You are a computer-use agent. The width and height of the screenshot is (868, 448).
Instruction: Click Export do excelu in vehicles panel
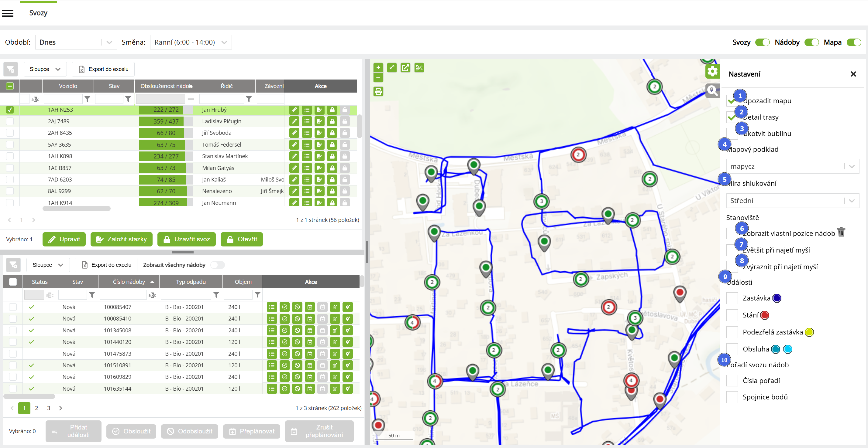click(x=103, y=69)
